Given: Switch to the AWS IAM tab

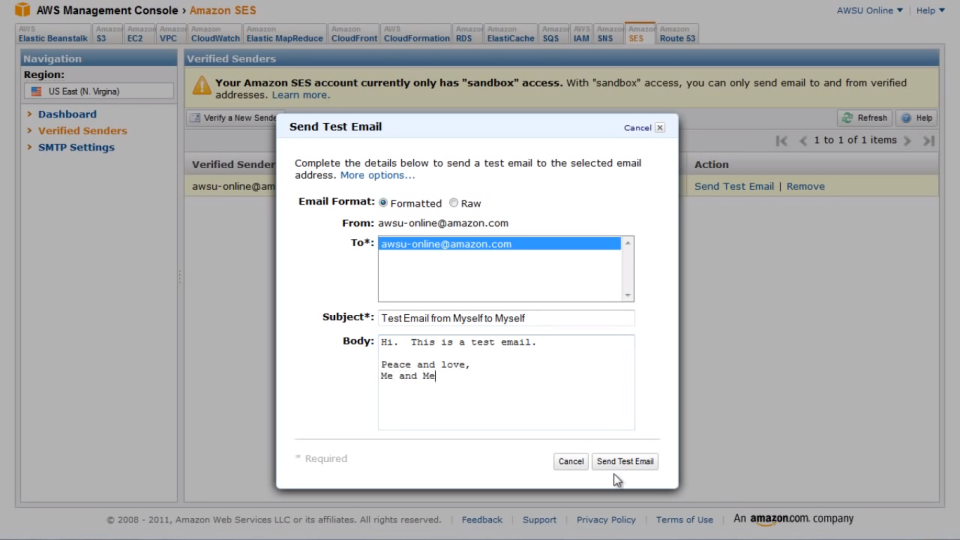Looking at the screenshot, I should [x=581, y=34].
